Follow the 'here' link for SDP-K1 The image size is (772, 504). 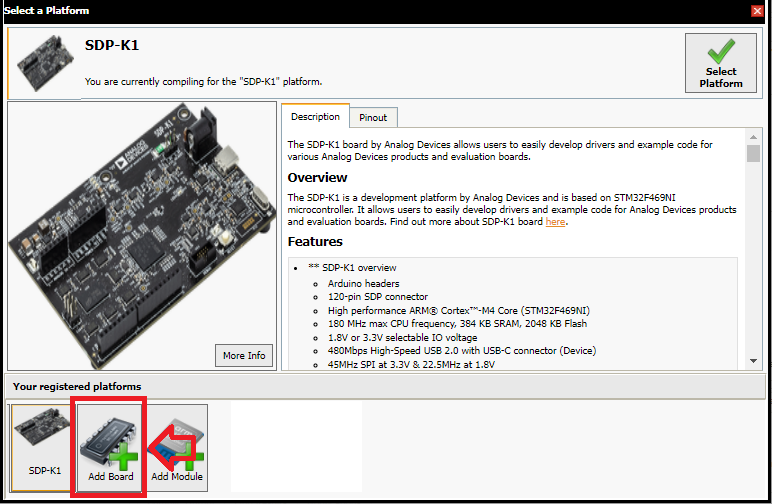coord(555,221)
